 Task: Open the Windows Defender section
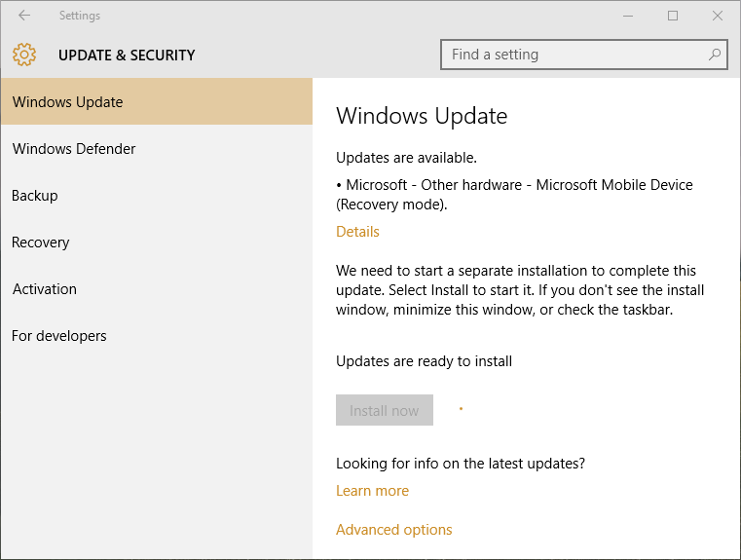click(157, 148)
